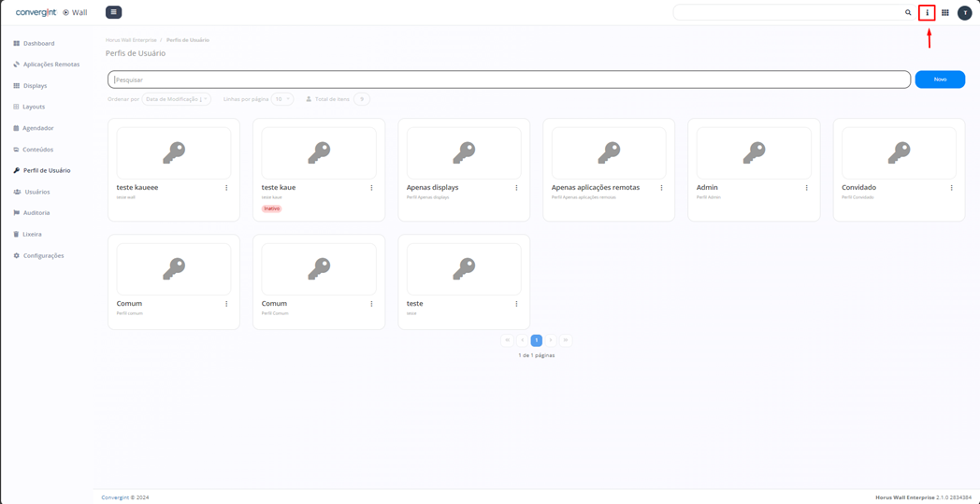This screenshot has width=980, height=504.
Task: Open Aplicações Remotas in sidebar
Action: pos(50,65)
